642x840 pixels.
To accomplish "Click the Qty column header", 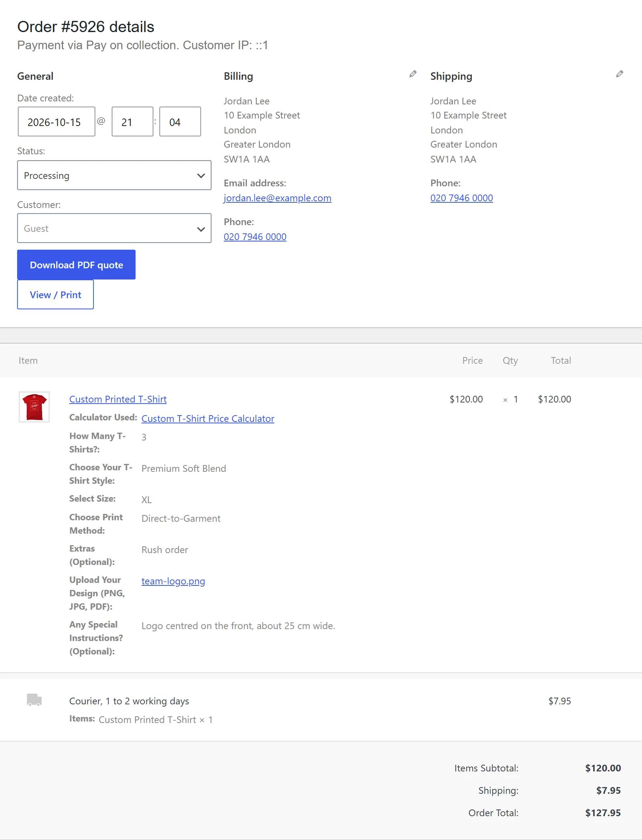I will tap(510, 361).
